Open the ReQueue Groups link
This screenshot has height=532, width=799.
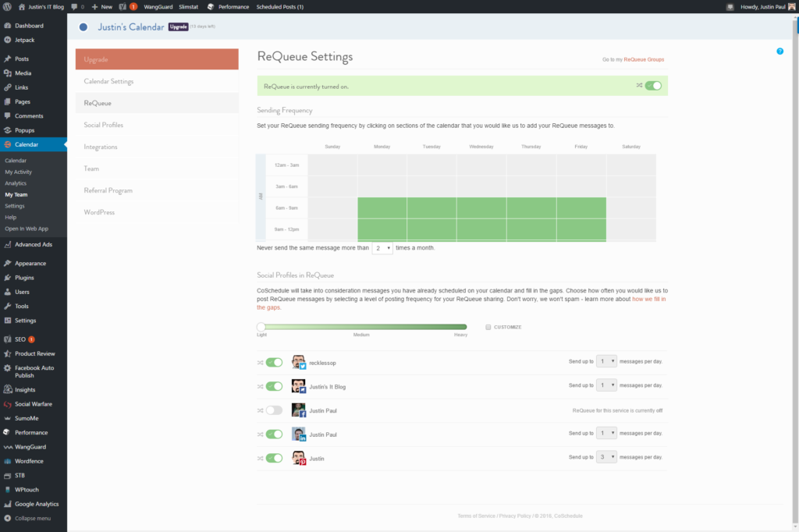click(644, 59)
